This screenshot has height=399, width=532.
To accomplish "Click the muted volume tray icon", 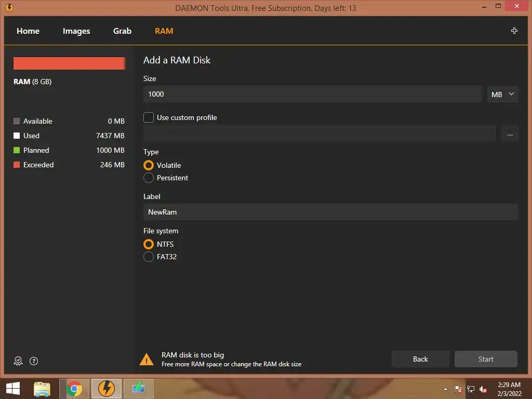I will [483, 389].
